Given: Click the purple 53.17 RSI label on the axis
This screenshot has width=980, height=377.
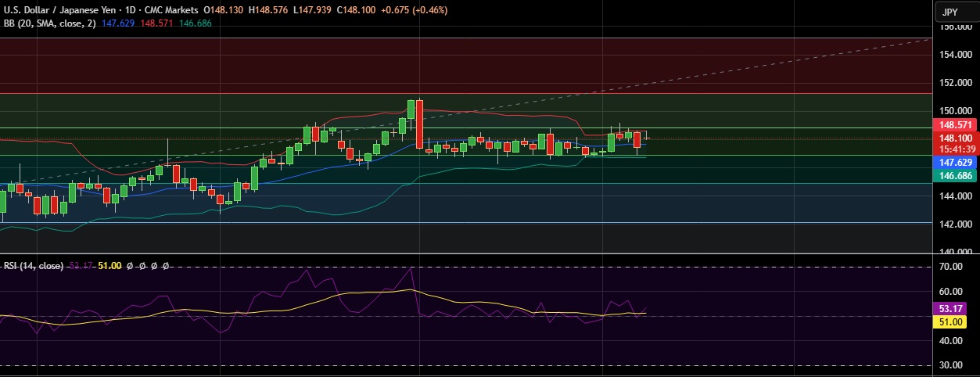Looking at the screenshot, I should pyautogui.click(x=955, y=309).
